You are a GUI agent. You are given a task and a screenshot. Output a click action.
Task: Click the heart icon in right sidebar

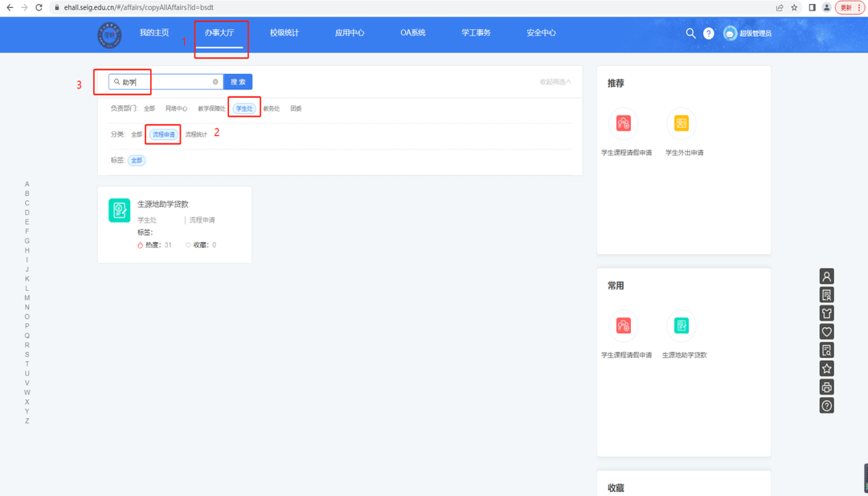(826, 332)
